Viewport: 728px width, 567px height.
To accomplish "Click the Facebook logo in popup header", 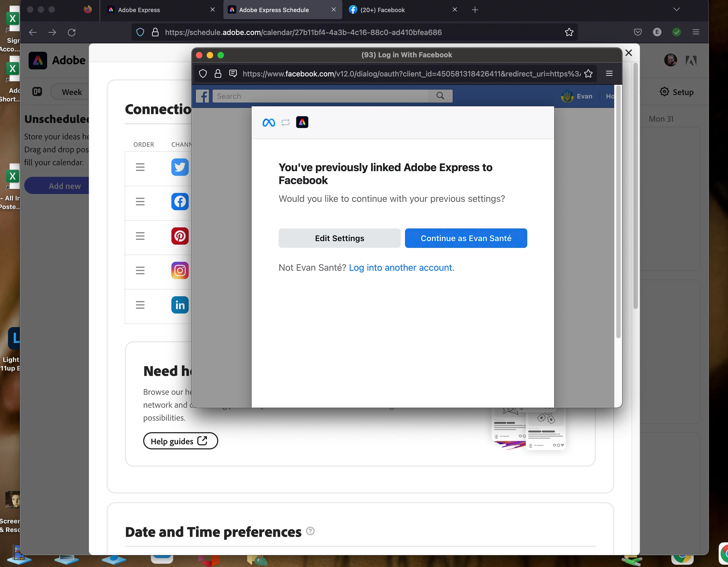I will pos(202,96).
